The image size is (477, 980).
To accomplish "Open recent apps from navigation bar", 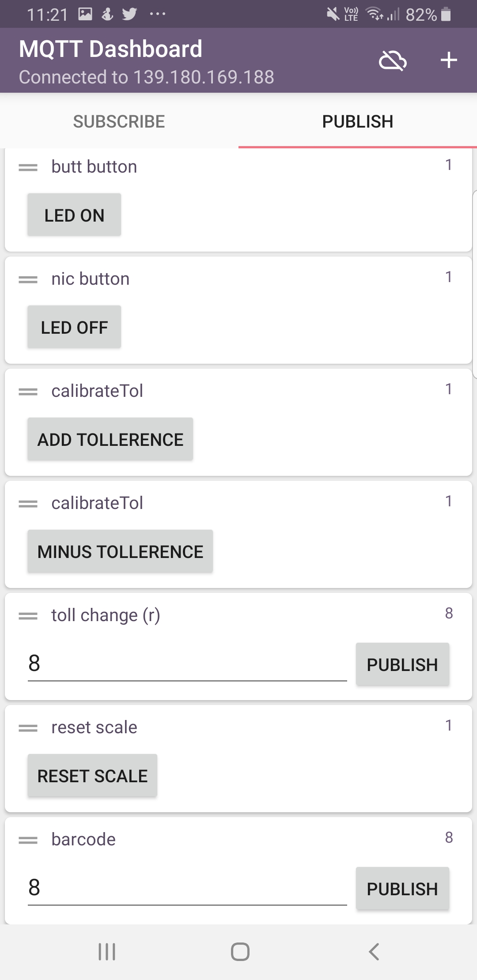I will pos(107,952).
